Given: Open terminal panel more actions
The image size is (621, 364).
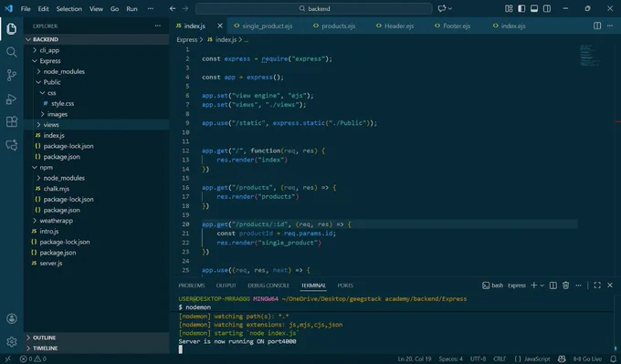Looking at the screenshot, I should (578, 286).
